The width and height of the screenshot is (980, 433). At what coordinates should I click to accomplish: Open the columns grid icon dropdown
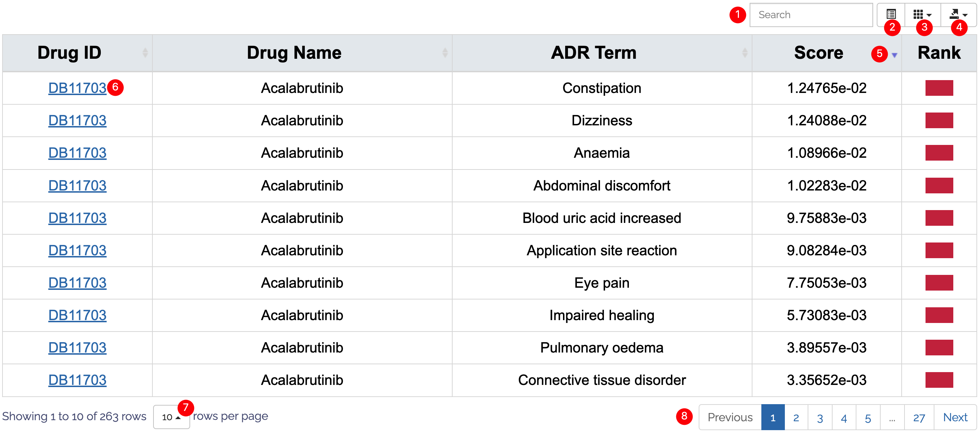pyautogui.click(x=922, y=15)
